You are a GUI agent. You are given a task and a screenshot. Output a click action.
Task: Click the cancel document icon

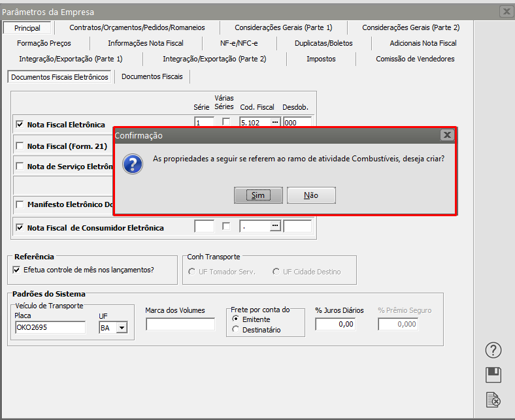[493, 400]
